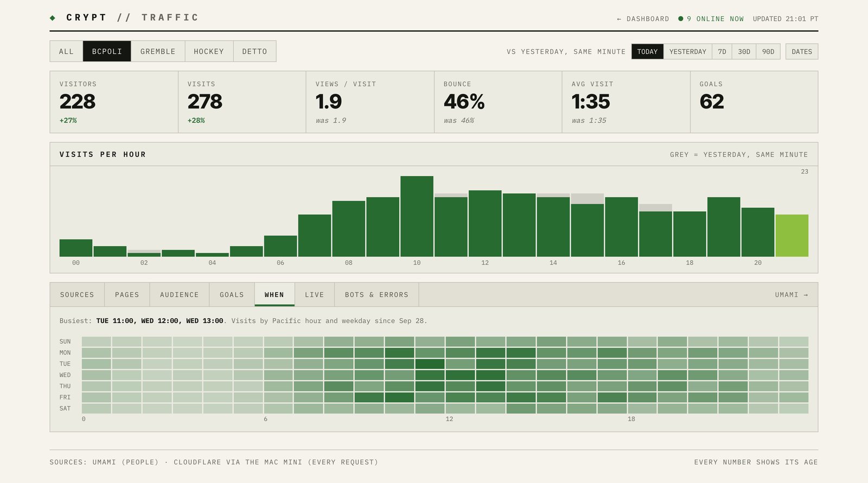The image size is (868, 483).
Task: Choose the 7D range option
Action: (722, 52)
